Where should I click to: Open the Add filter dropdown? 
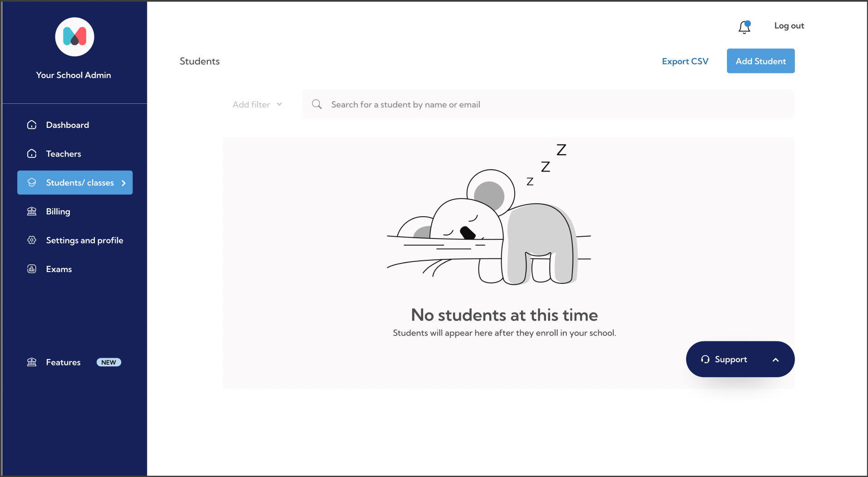pos(257,104)
